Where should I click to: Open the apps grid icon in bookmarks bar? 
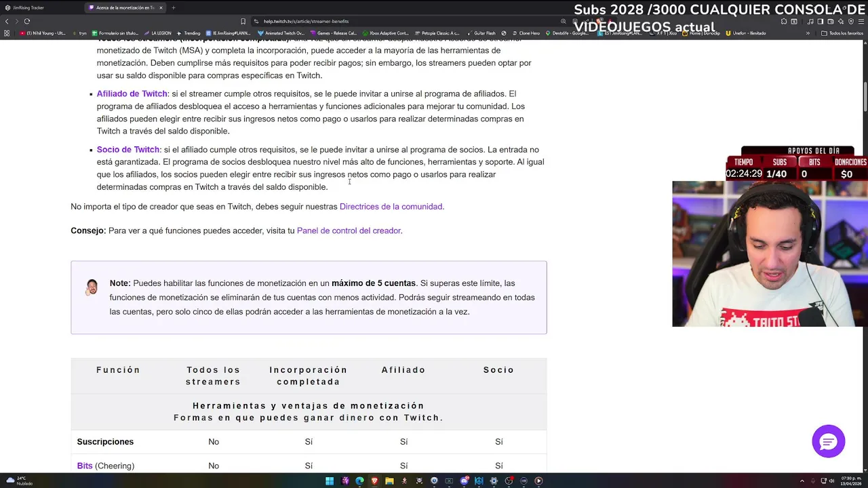coord(7,33)
